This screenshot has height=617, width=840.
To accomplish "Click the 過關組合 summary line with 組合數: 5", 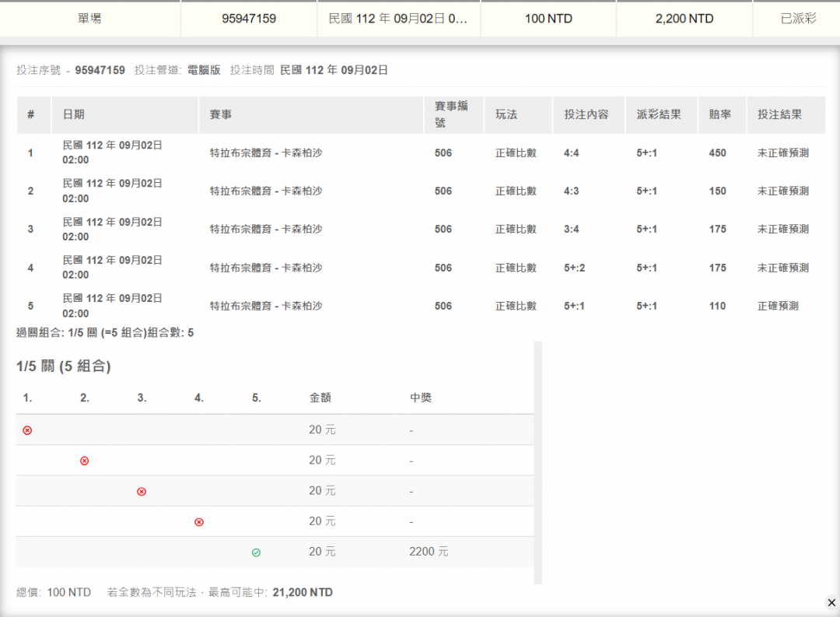I will (105, 333).
